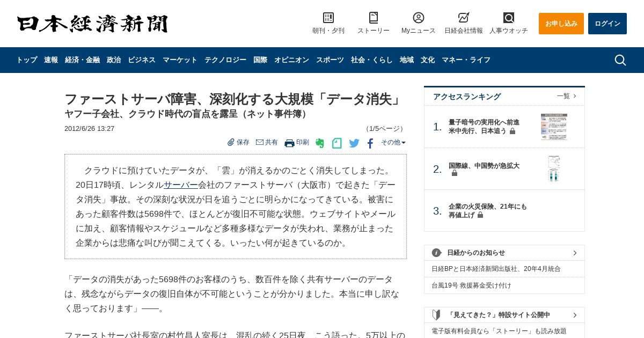Open the 日経会社情報 chart icon
Viewport: 644px width, 338px height.
pos(464,18)
